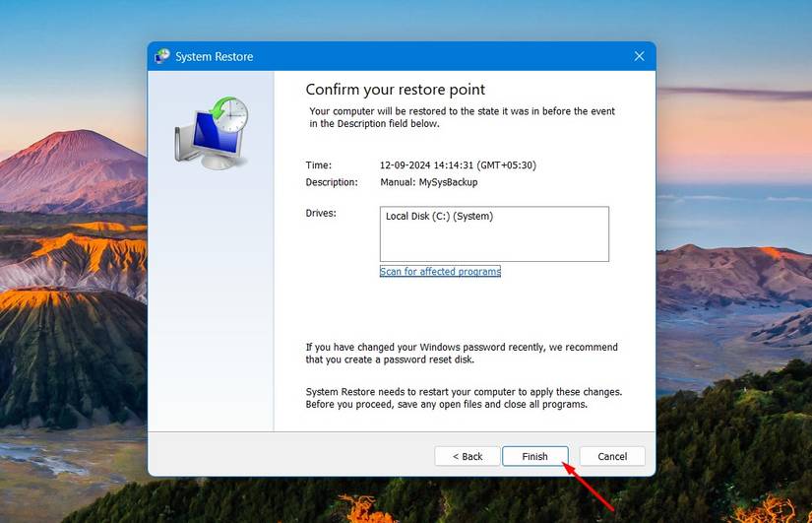Close the System Restore dialog
The height and width of the screenshot is (523, 812).
(639, 56)
